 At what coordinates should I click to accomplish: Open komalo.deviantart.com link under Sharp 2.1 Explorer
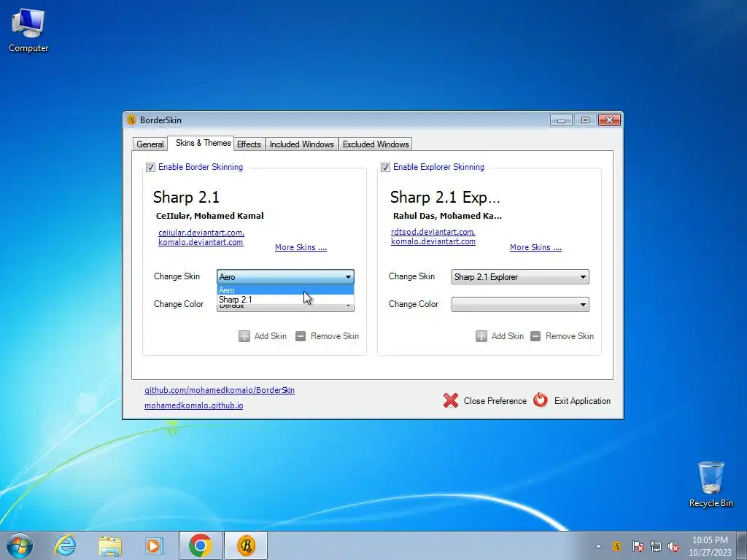click(433, 241)
